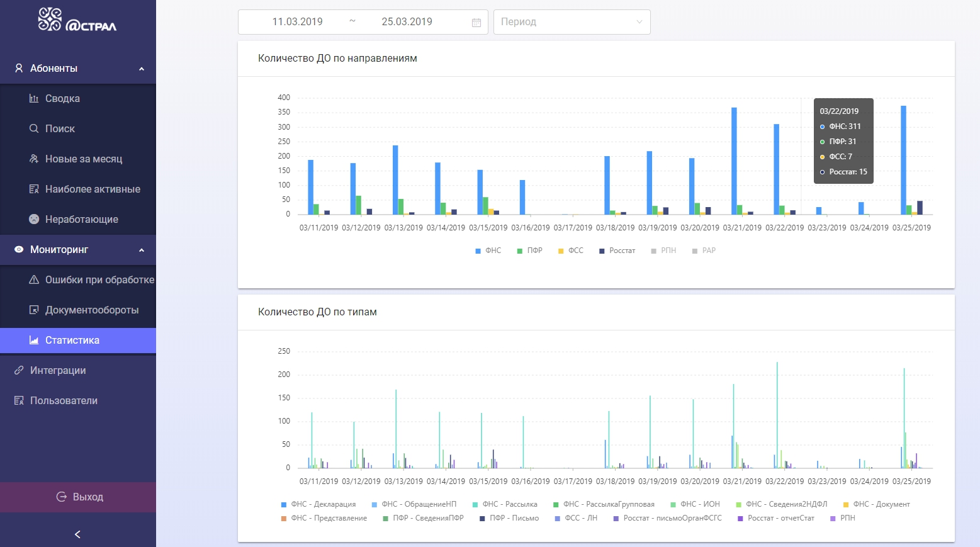Collapse the Абоненты menu section
This screenshot has height=547, width=980.
pos(142,69)
